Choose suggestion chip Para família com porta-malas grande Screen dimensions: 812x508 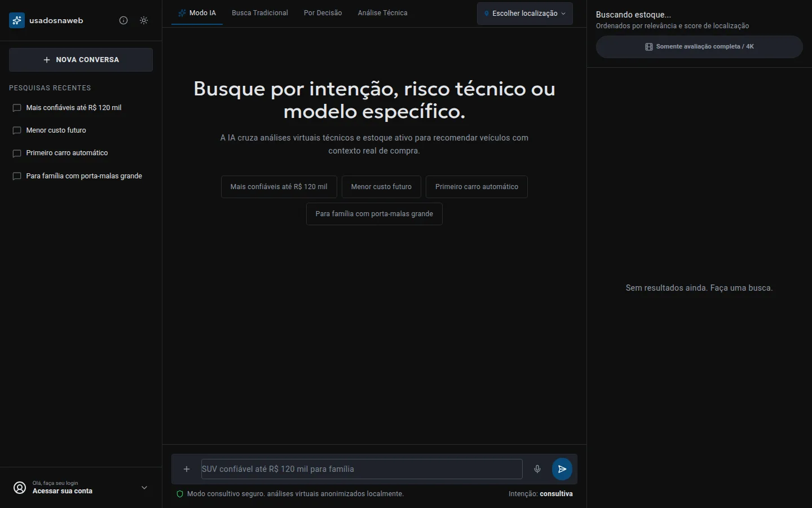click(x=374, y=214)
